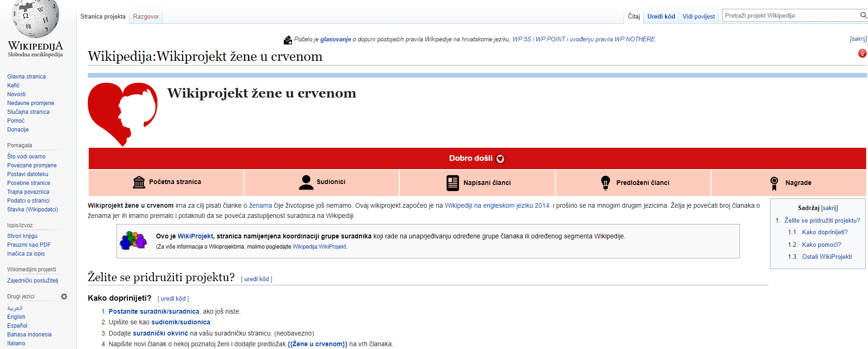The image size is (868, 349).
Task: Switch to English language version
Action: coord(16,317)
